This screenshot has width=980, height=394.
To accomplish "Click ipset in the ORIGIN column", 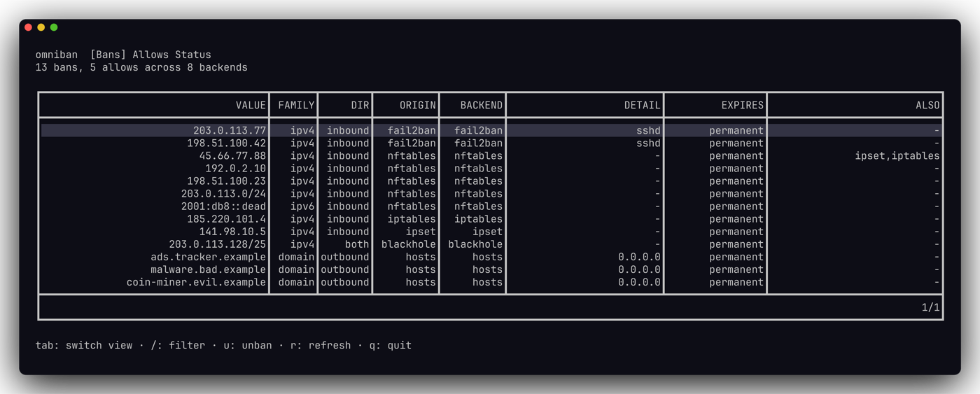I will tap(421, 231).
